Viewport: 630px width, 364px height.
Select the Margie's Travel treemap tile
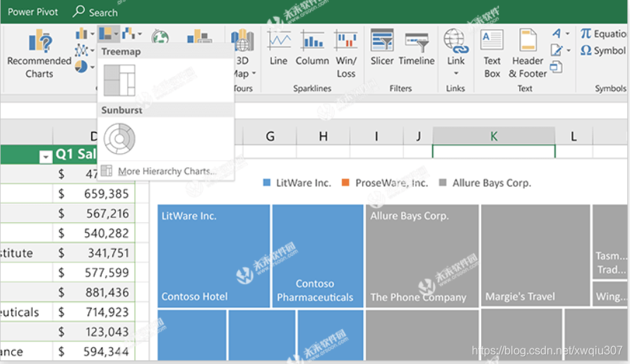[535, 256]
